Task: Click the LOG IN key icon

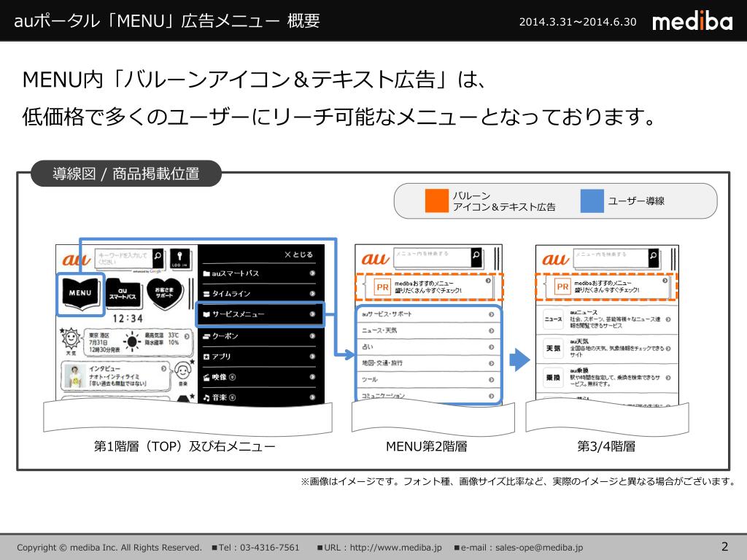Action: [179, 259]
